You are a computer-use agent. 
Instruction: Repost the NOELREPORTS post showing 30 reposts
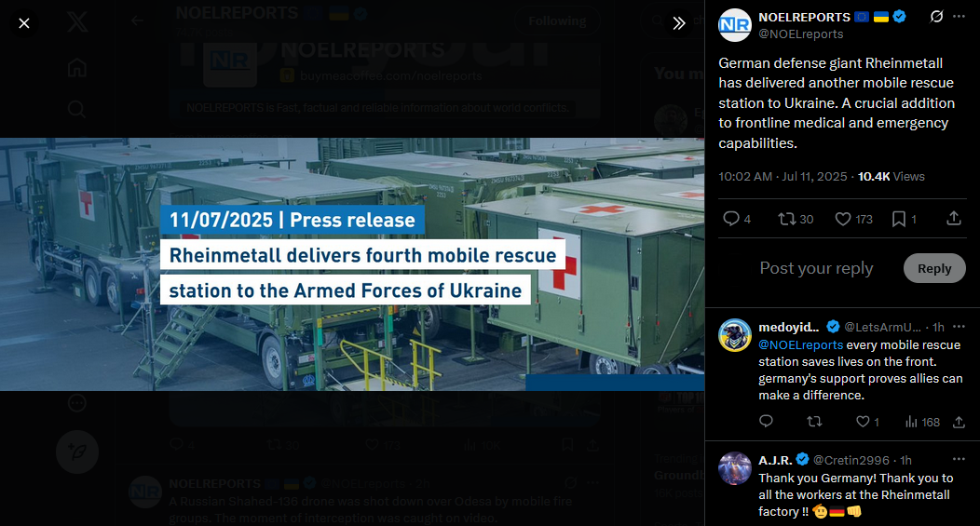coord(796,219)
